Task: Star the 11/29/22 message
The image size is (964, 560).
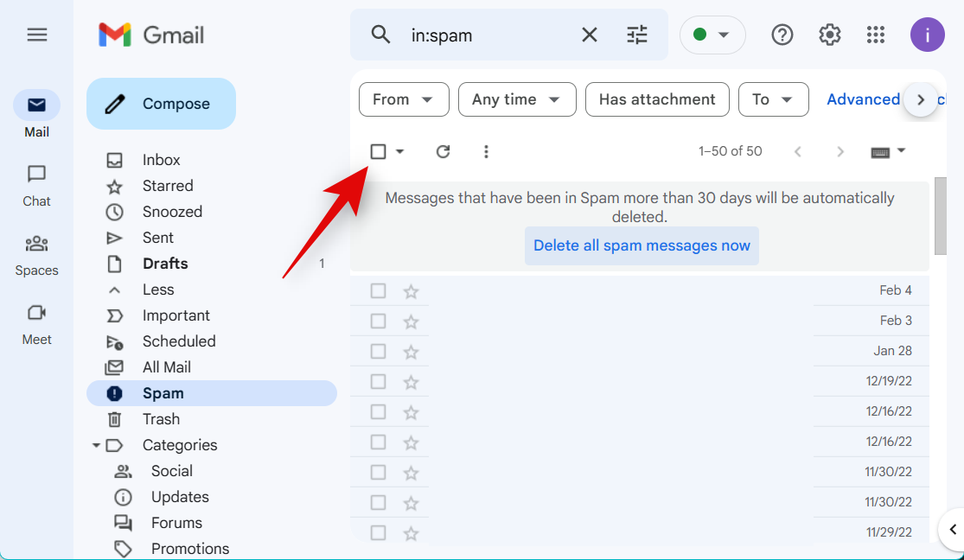Action: click(x=411, y=532)
